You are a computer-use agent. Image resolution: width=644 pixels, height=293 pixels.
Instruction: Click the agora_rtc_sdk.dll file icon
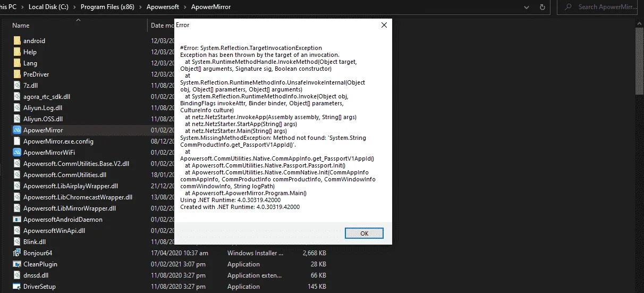pyautogui.click(x=17, y=96)
